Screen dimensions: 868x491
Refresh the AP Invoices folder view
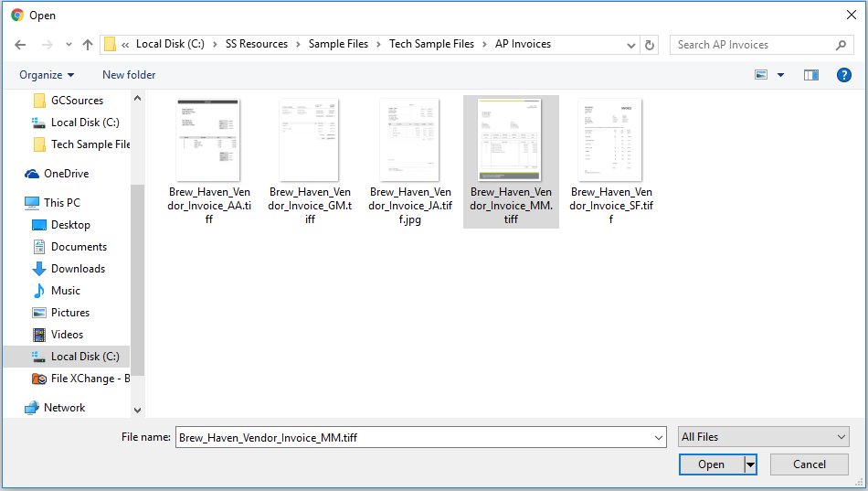pyautogui.click(x=650, y=45)
